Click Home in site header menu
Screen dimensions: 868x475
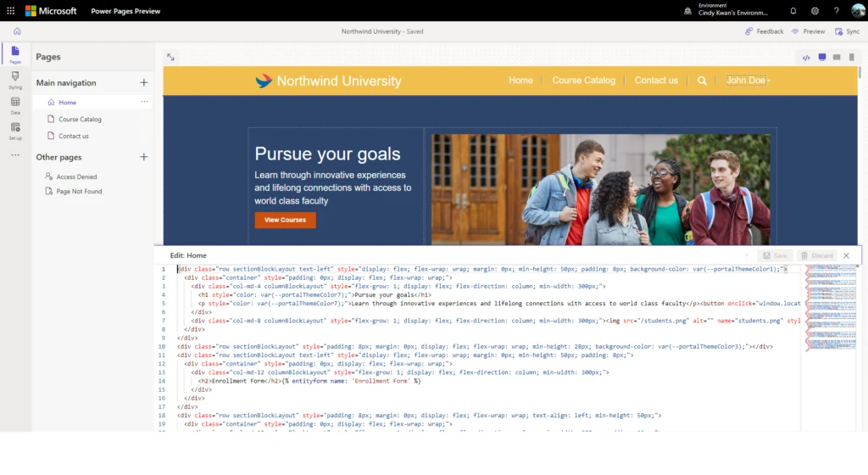520,81
